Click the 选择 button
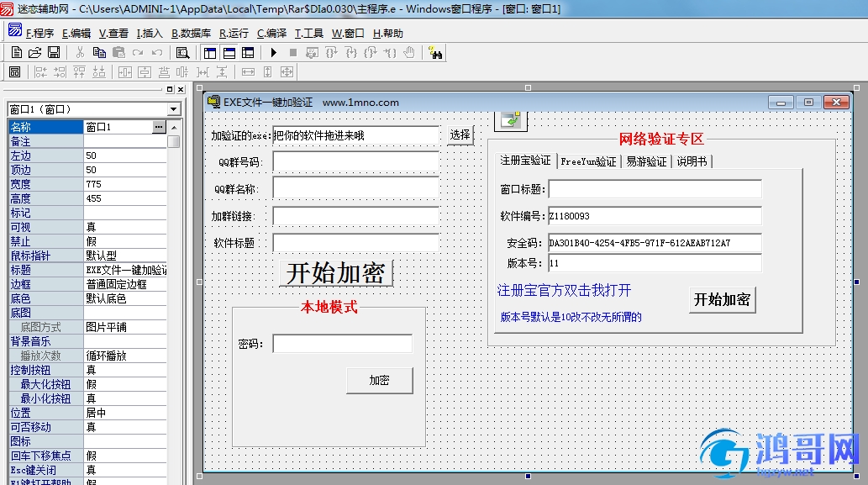Screen dimensions: 868x485 click(460, 135)
